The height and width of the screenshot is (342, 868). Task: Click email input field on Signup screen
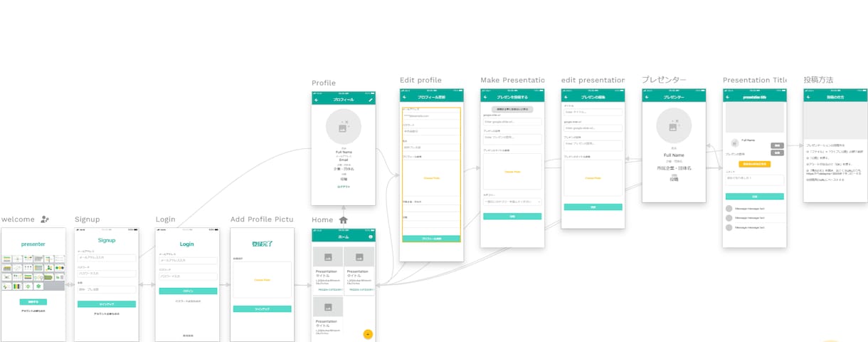click(x=107, y=257)
